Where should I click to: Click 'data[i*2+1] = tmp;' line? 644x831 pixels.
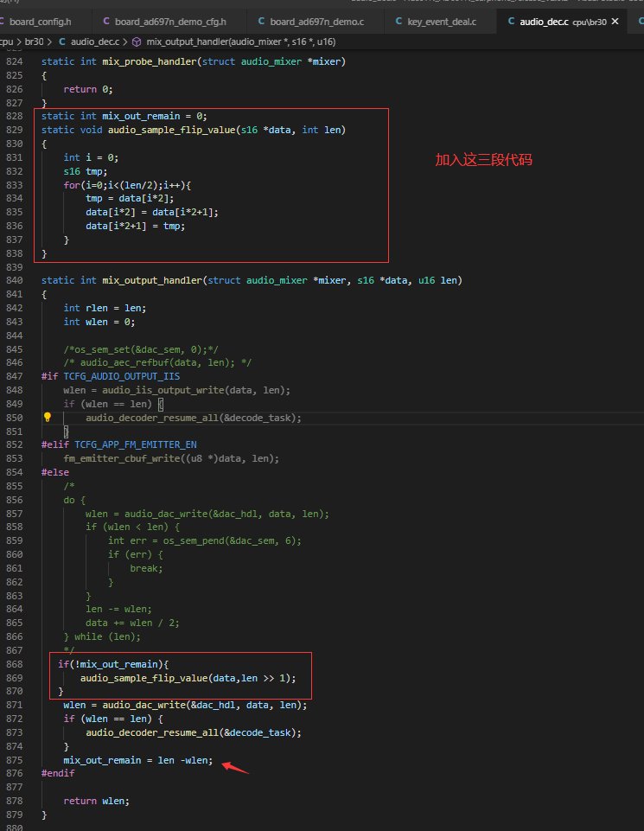pos(136,226)
